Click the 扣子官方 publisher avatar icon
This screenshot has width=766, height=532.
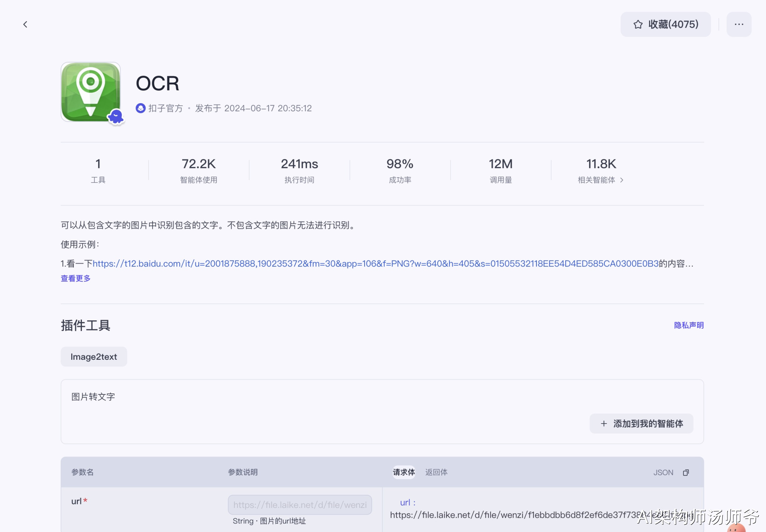(140, 108)
